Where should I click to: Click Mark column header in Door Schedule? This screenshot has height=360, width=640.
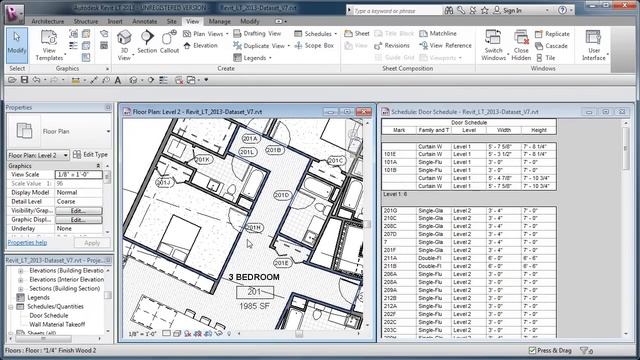coord(399,130)
